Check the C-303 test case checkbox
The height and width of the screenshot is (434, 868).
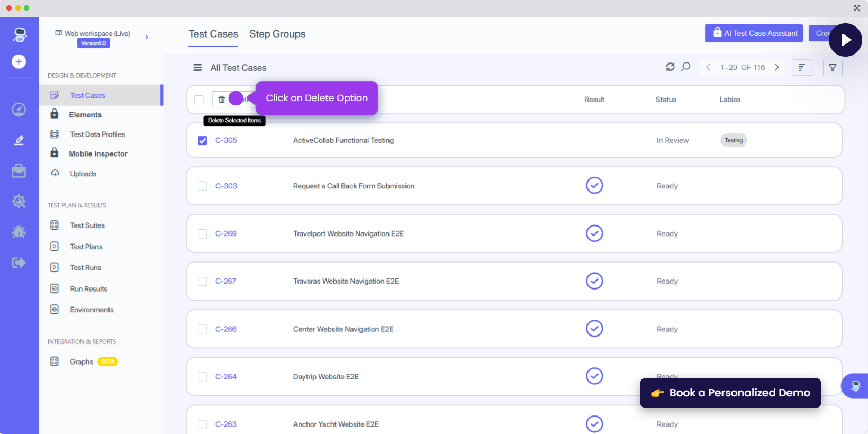(x=203, y=186)
